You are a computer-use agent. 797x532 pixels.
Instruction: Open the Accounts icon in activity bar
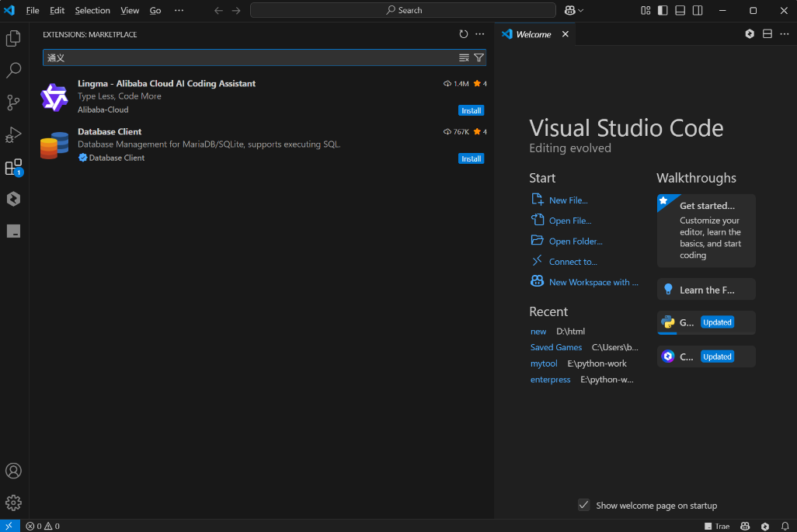click(13, 471)
